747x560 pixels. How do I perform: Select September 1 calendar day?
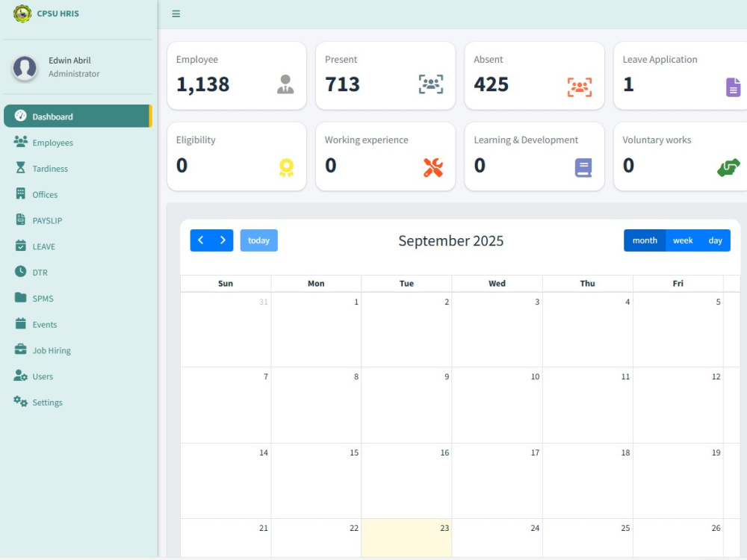[316, 329]
